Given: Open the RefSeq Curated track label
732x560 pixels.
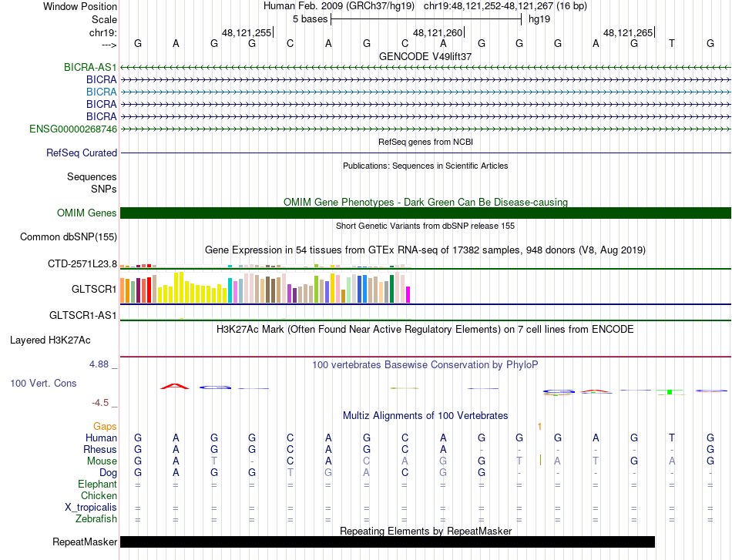Looking at the screenshot, I should [82, 153].
